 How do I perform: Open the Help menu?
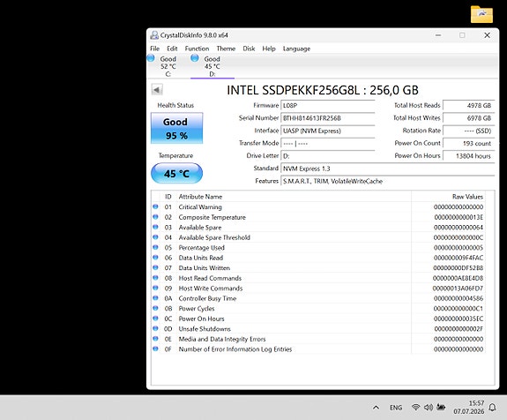(x=269, y=49)
